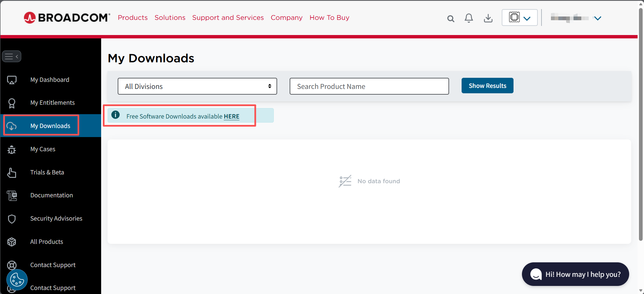The width and height of the screenshot is (644, 294).
Task: Click the upper Contact Support lifebuoy icon
Action: 12,265
